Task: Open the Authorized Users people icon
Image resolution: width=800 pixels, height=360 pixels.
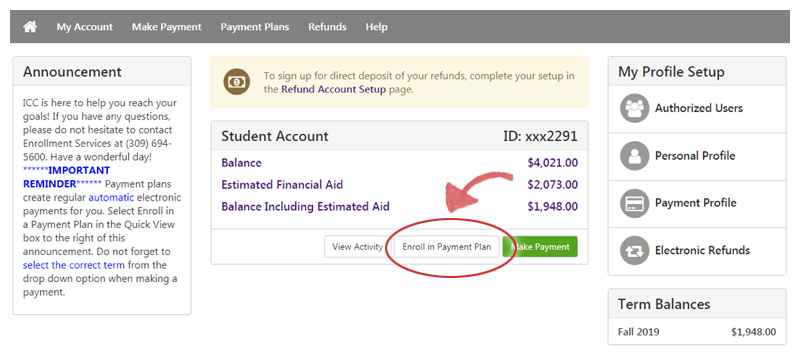Action: pos(634,108)
